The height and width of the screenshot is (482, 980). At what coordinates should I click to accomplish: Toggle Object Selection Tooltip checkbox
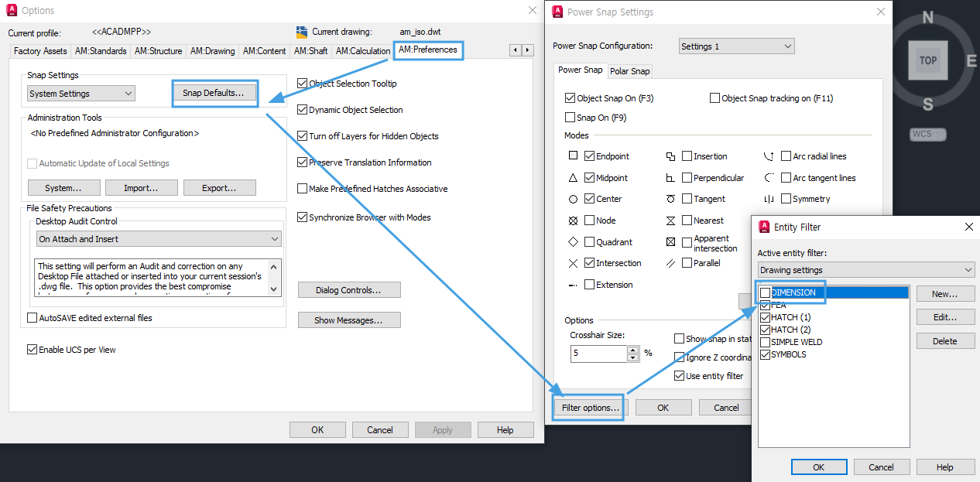[x=303, y=84]
